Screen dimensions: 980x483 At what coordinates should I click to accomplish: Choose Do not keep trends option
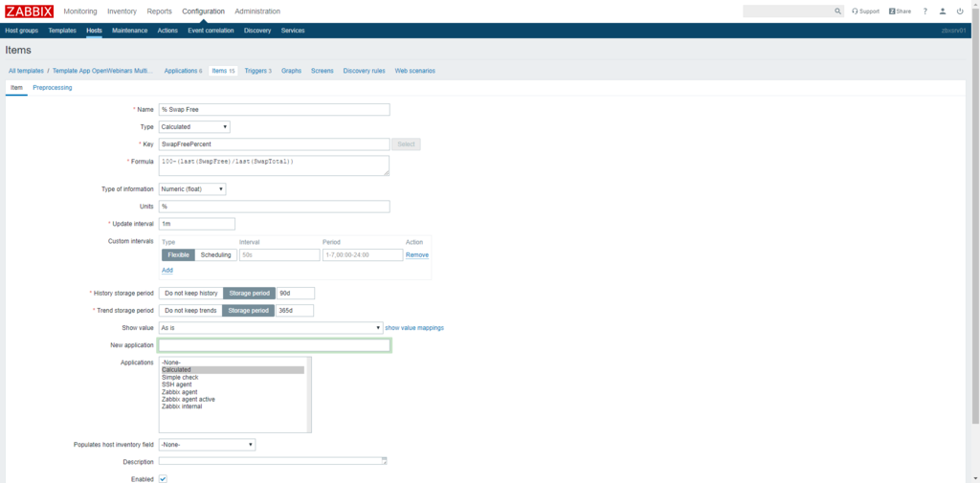point(190,311)
